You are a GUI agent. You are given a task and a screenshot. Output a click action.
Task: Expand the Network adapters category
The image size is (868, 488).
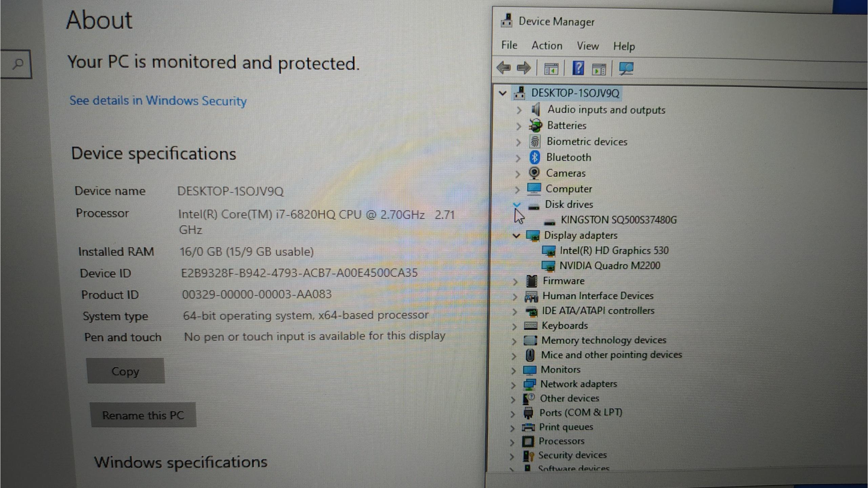coord(513,385)
